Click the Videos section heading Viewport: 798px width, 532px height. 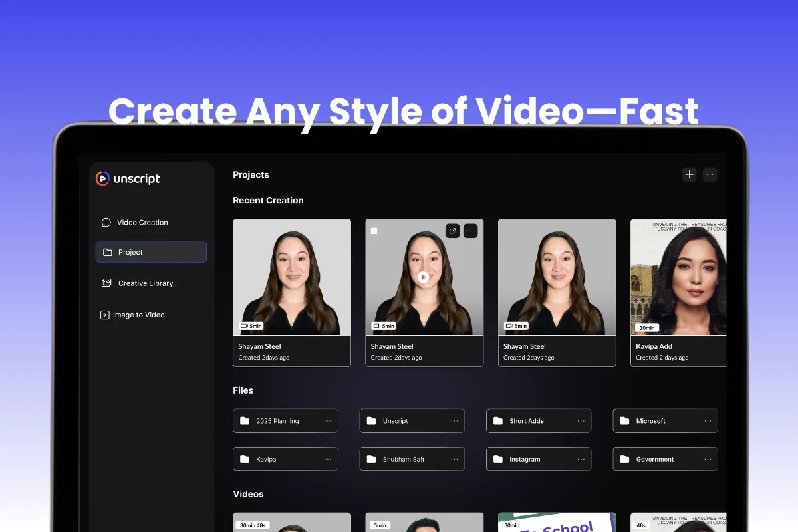tap(248, 494)
